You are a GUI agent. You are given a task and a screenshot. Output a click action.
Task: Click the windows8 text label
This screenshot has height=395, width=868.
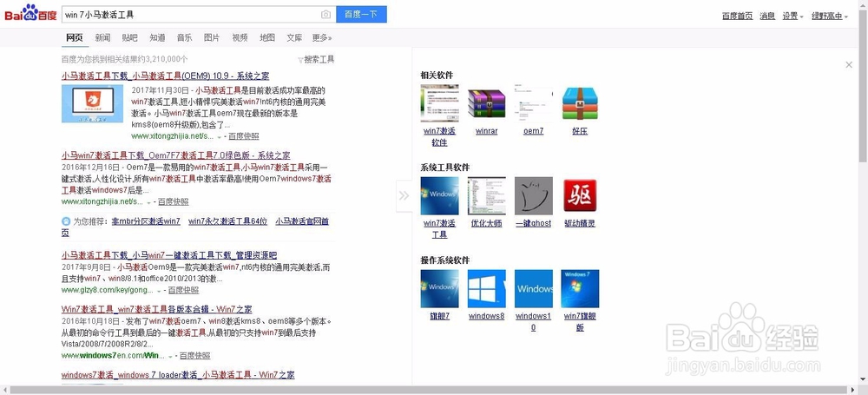point(487,316)
